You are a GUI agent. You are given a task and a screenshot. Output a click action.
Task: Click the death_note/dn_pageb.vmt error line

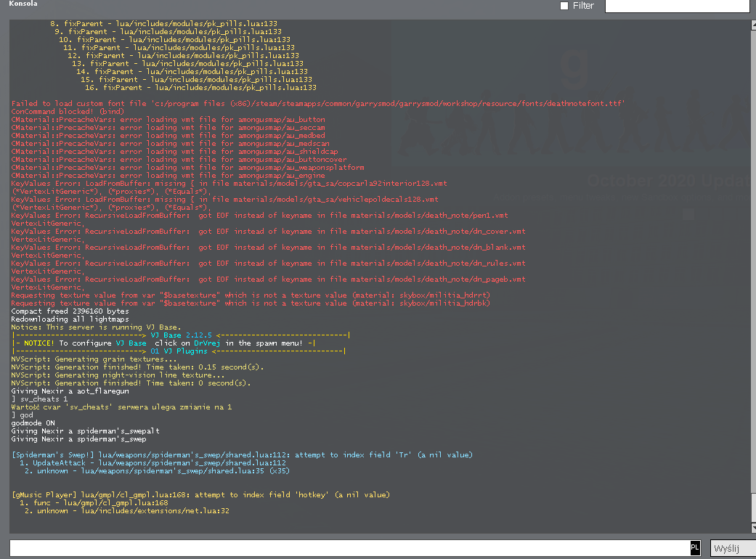coord(268,279)
